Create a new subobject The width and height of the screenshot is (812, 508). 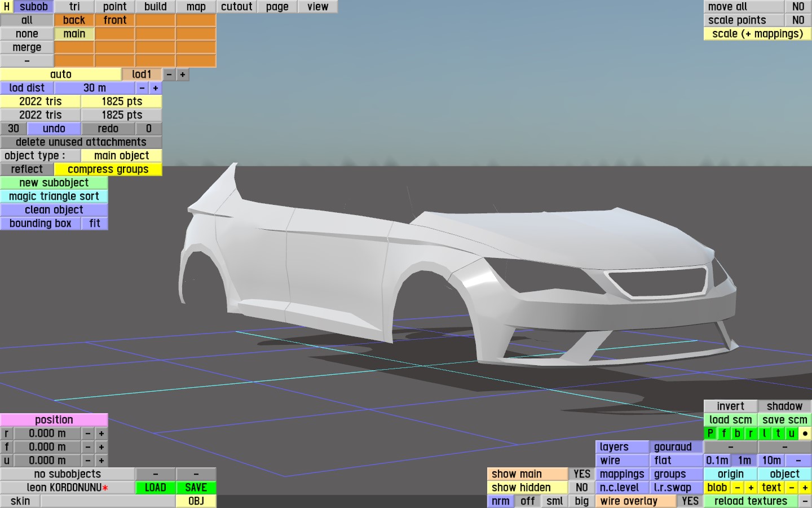(x=54, y=183)
